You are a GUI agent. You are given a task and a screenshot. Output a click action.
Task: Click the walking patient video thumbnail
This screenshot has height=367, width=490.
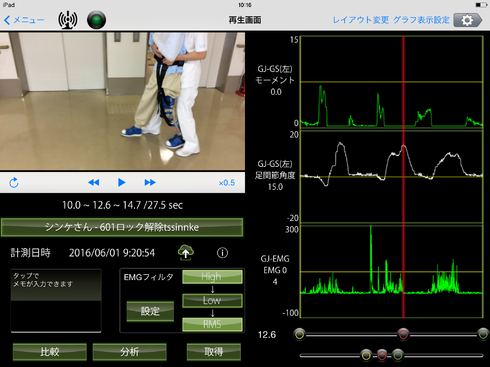(x=122, y=101)
